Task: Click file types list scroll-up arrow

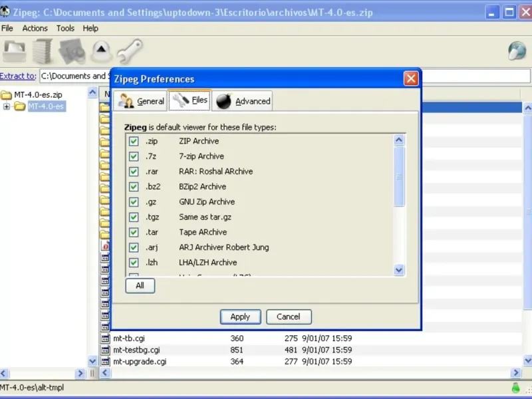Action: point(399,140)
